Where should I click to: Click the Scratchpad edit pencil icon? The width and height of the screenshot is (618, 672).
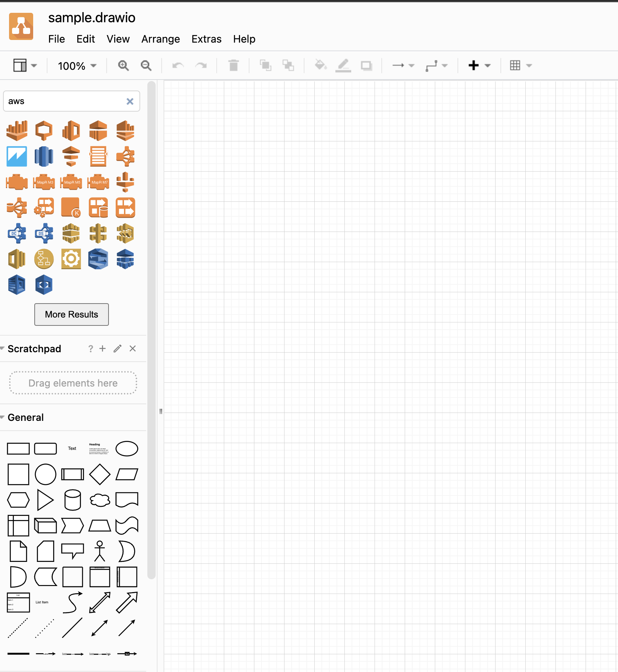(x=118, y=348)
